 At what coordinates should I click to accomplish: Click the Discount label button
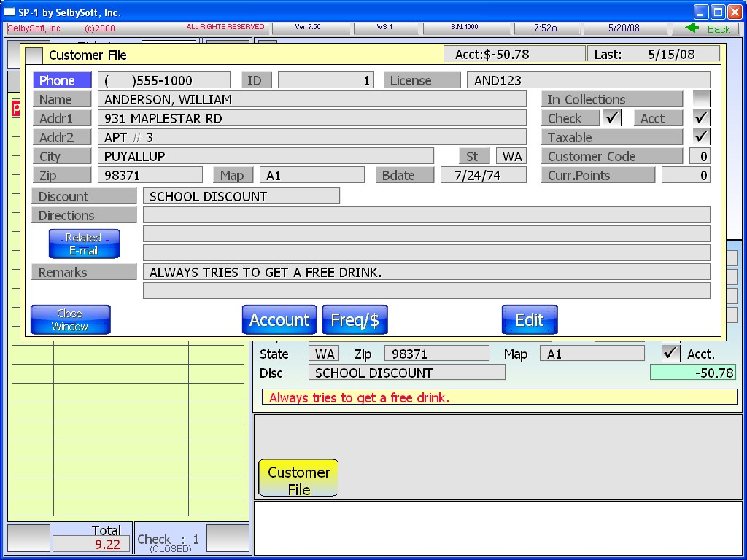[x=84, y=196]
